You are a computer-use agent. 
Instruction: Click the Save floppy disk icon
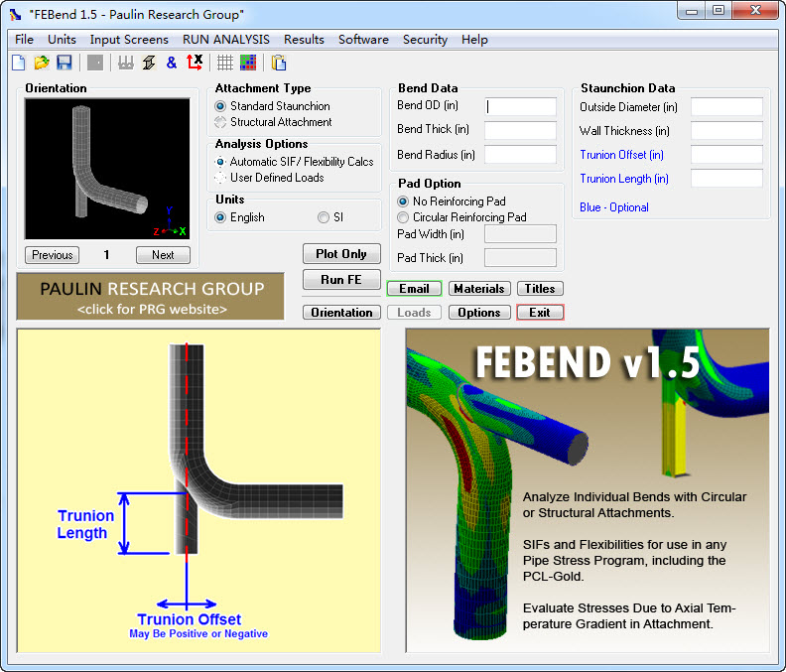click(65, 63)
